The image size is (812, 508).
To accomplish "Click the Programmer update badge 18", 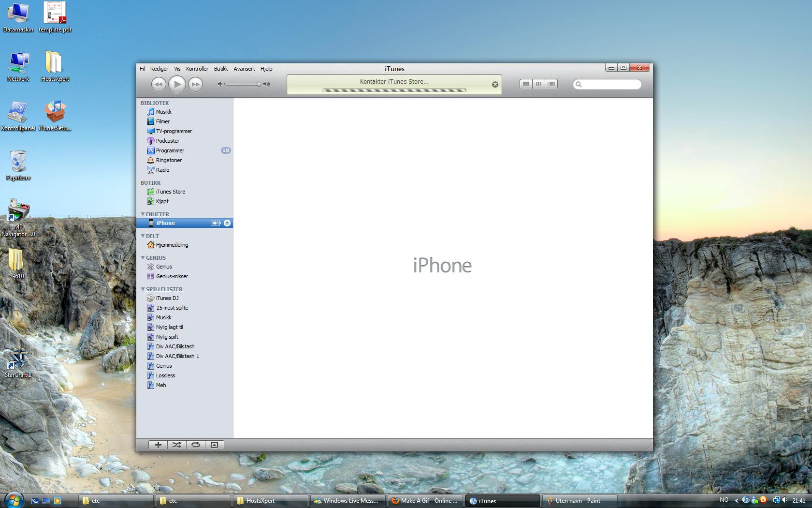I will pos(226,150).
